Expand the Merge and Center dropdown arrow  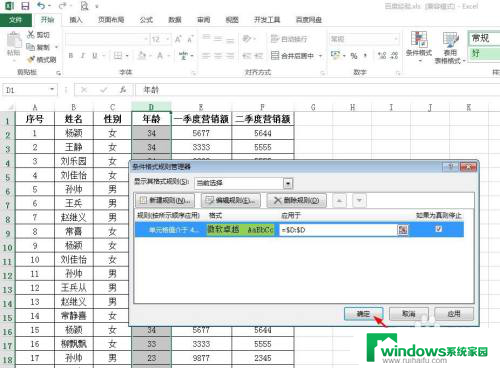point(320,56)
